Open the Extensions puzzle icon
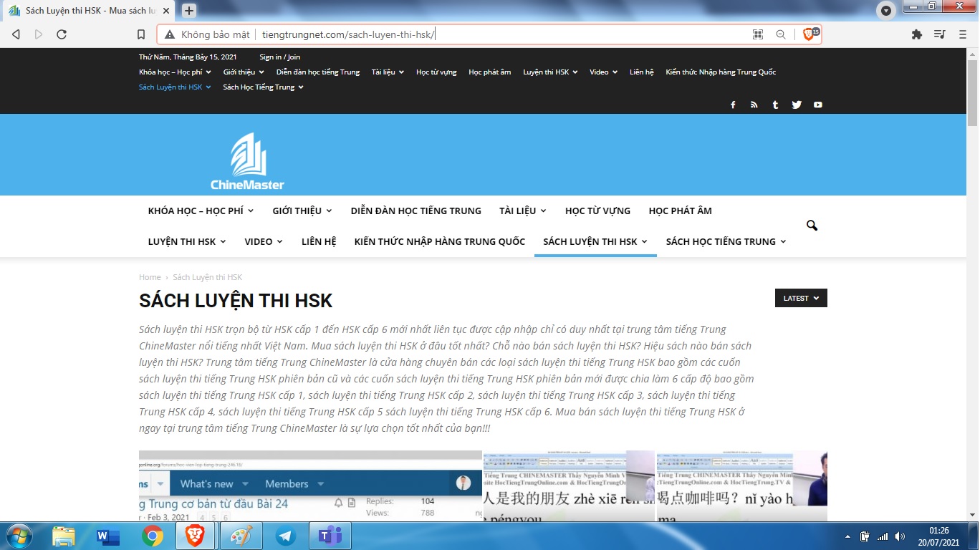The image size is (980, 550). [x=916, y=34]
